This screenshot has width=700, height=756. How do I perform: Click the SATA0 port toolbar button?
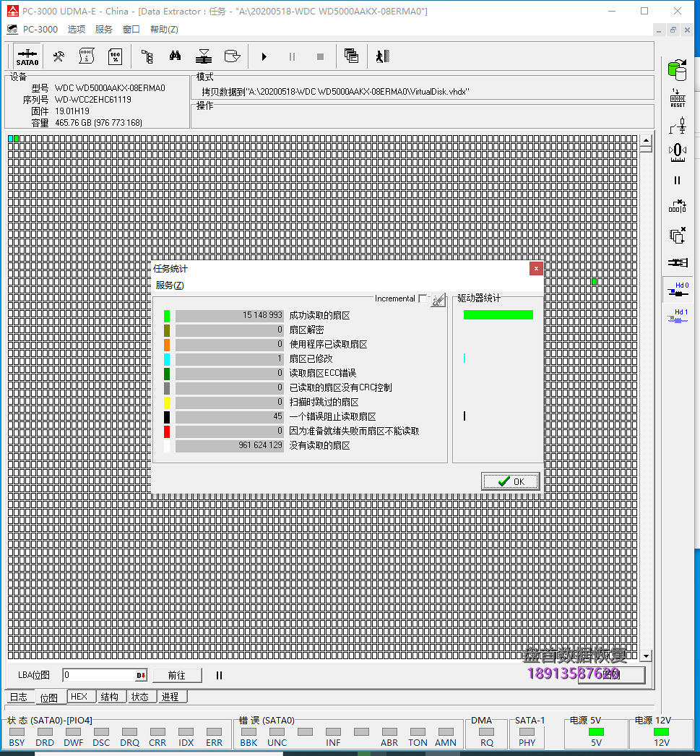27,56
